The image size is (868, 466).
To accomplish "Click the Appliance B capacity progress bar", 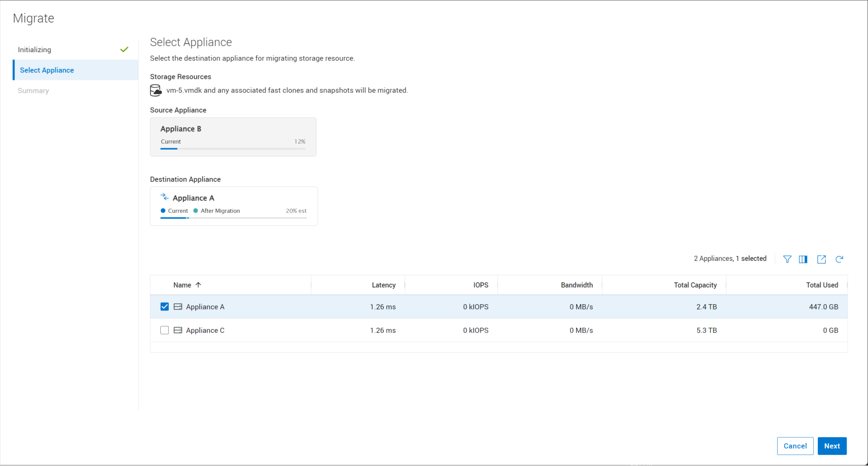I will click(233, 149).
